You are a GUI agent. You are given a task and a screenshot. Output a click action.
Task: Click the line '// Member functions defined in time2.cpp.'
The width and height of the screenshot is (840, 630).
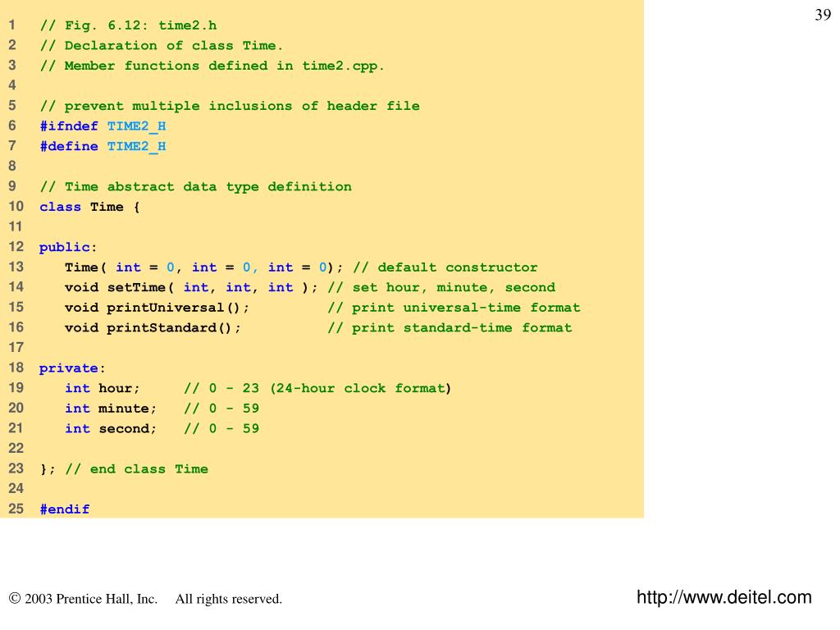pyautogui.click(x=212, y=66)
